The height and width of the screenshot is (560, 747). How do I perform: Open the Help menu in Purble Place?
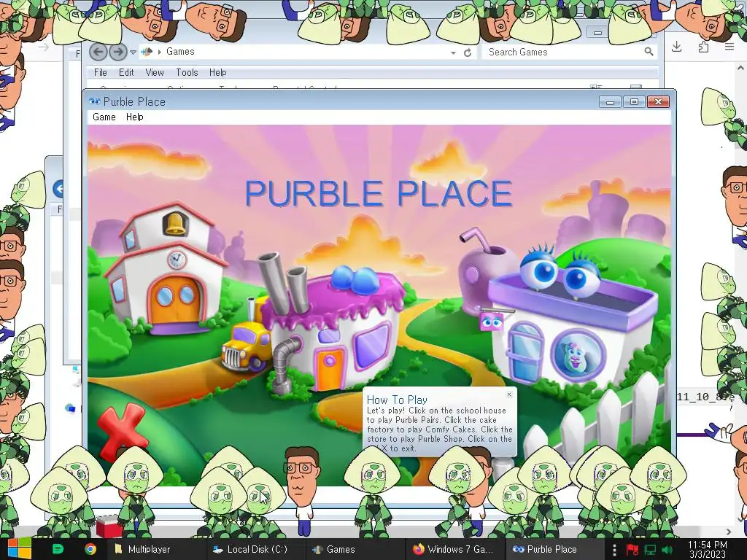point(134,117)
